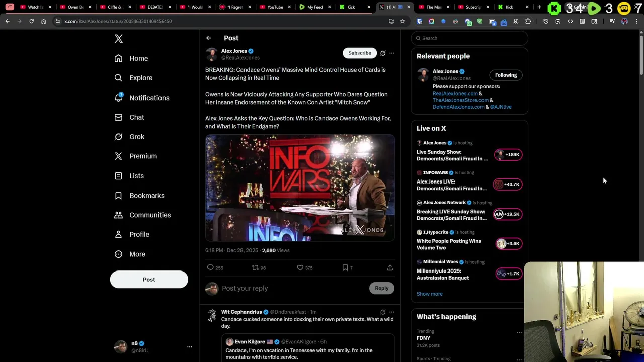Click Grok explain icon beside Subscribe

point(383,53)
